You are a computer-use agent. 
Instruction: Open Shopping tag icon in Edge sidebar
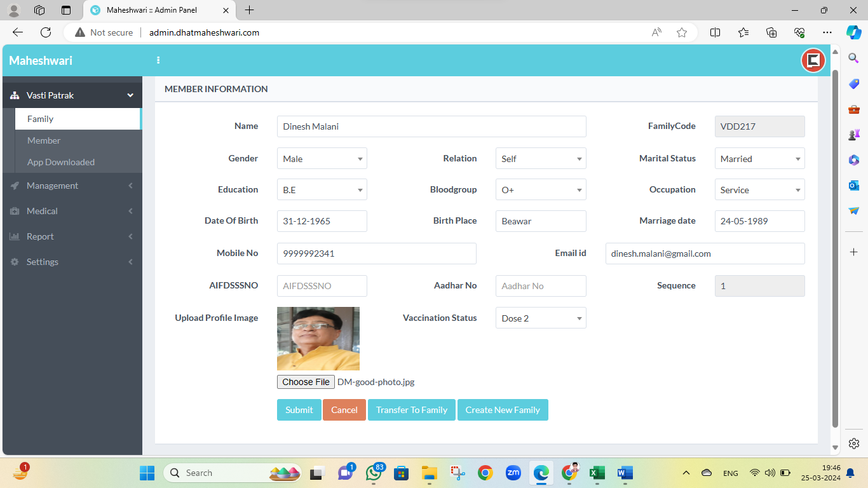pyautogui.click(x=854, y=84)
